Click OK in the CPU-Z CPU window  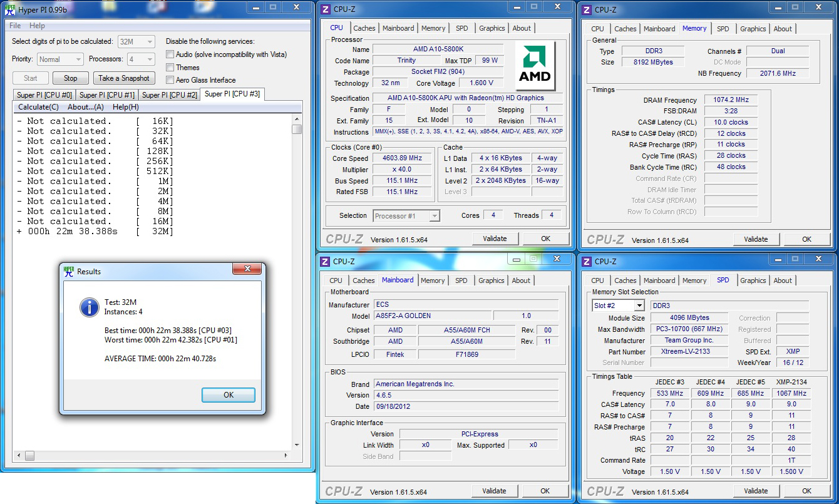point(546,239)
